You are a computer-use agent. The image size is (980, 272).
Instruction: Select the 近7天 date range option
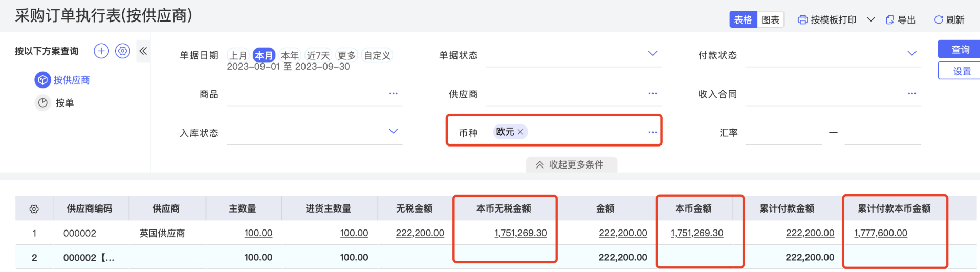coord(318,55)
